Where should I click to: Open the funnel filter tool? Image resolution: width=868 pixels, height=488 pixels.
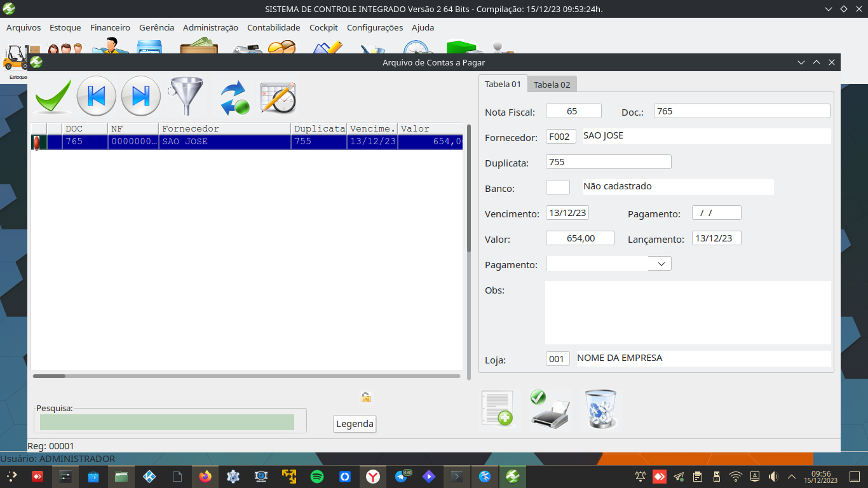(186, 96)
